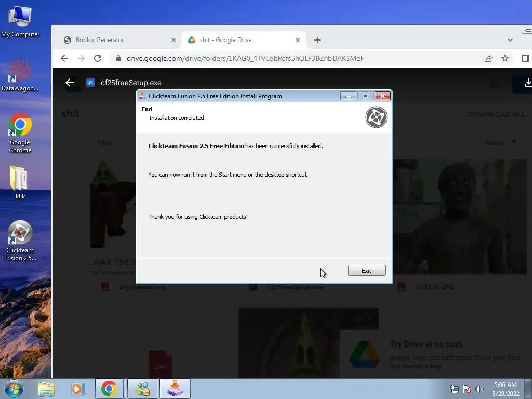The width and height of the screenshot is (532, 399).
Task: Switch to Roblox Generator tab
Action: coord(100,40)
